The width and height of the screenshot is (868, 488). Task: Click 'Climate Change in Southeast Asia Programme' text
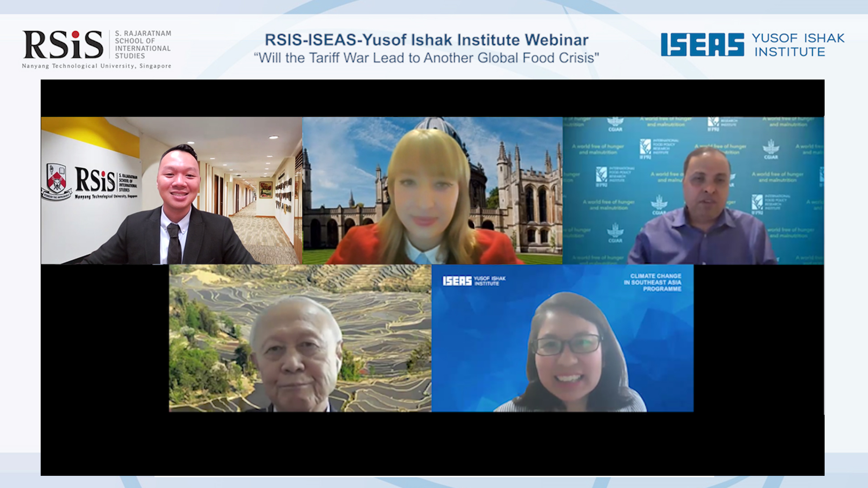click(x=652, y=282)
